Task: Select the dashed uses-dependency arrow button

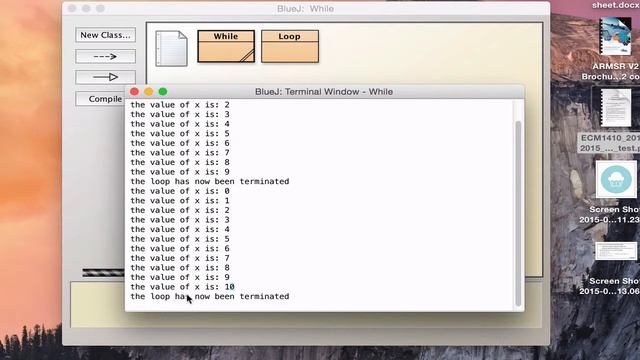Action: tap(105, 56)
